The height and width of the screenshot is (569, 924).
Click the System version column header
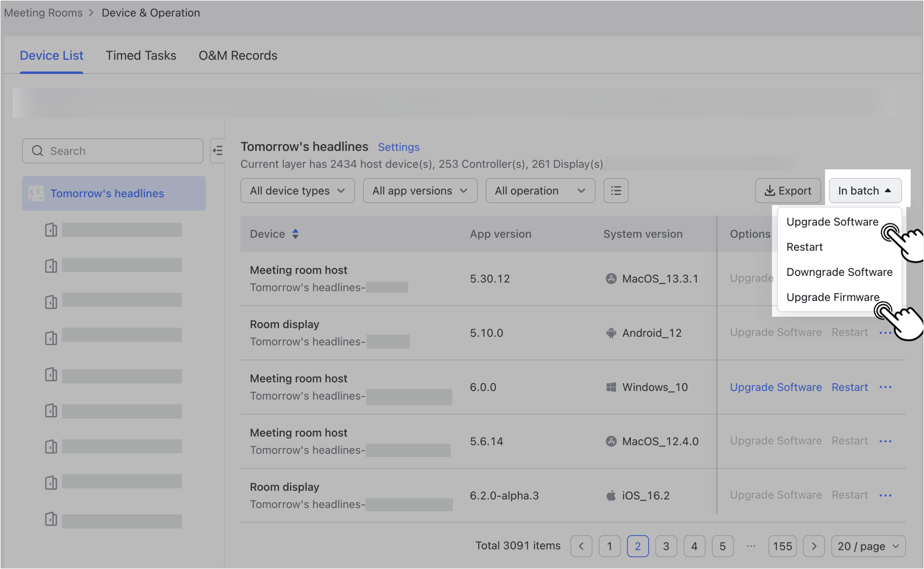coord(643,234)
